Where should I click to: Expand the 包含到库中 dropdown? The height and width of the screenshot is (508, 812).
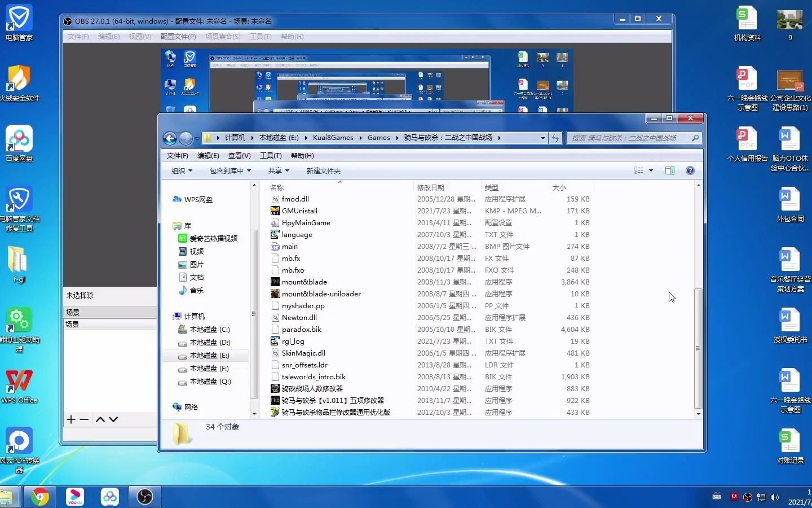(230, 170)
